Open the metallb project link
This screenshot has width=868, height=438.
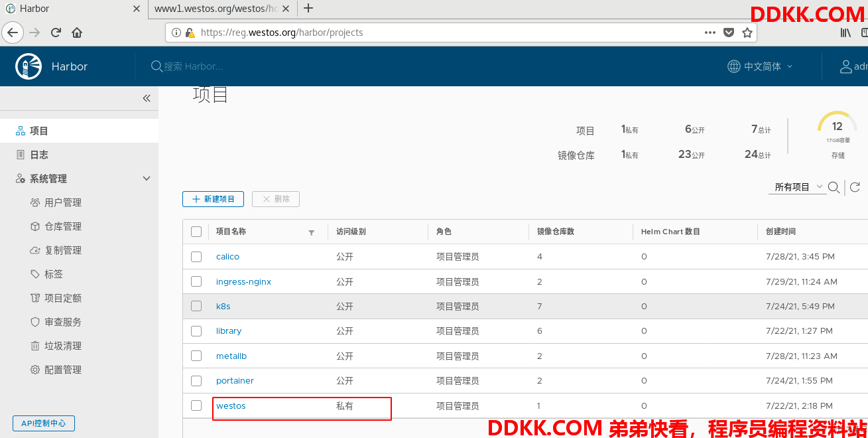point(231,356)
